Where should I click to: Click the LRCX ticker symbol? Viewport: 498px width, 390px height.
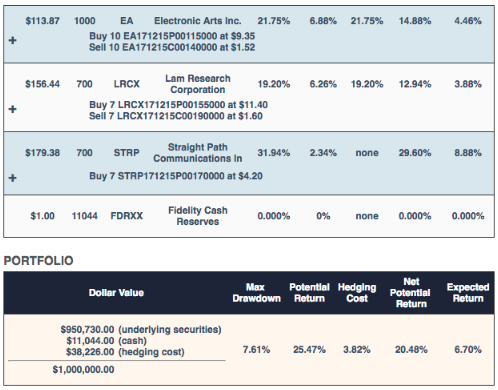click(x=127, y=84)
